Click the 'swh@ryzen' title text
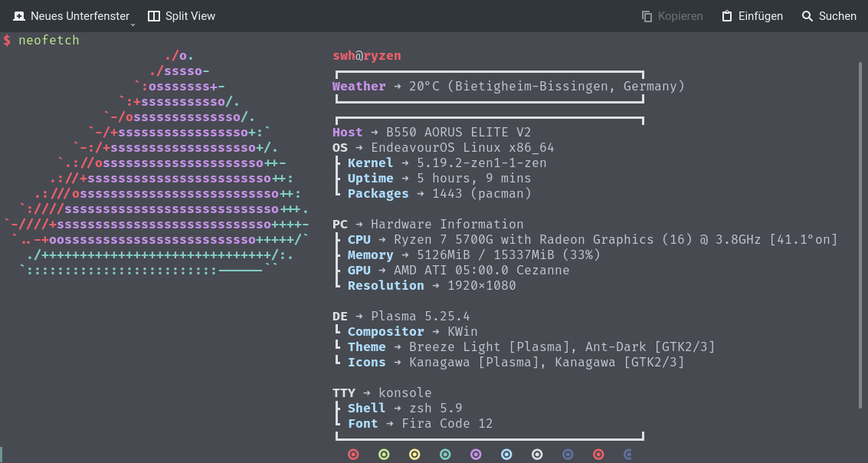 point(366,55)
